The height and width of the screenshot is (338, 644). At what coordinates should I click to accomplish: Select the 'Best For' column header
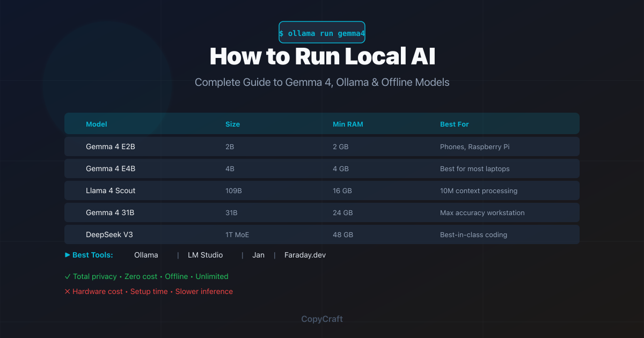455,124
